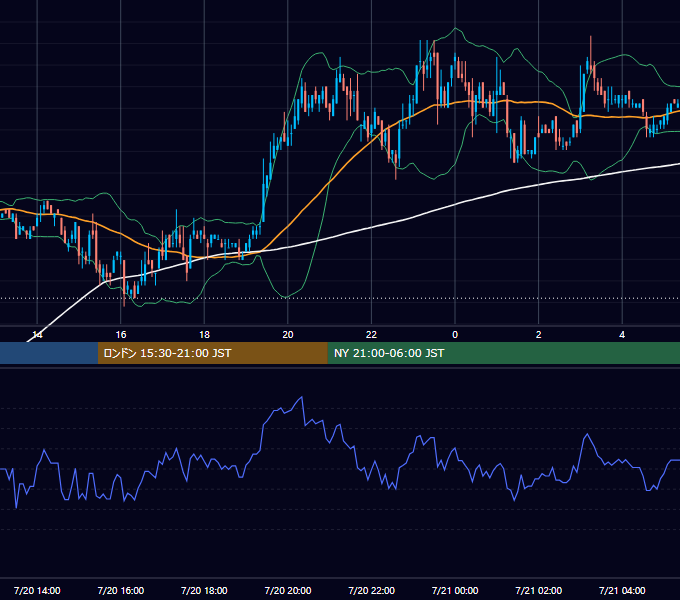680x600 pixels.
Task: Click the white dotted horizontal price line
Action: point(340,298)
